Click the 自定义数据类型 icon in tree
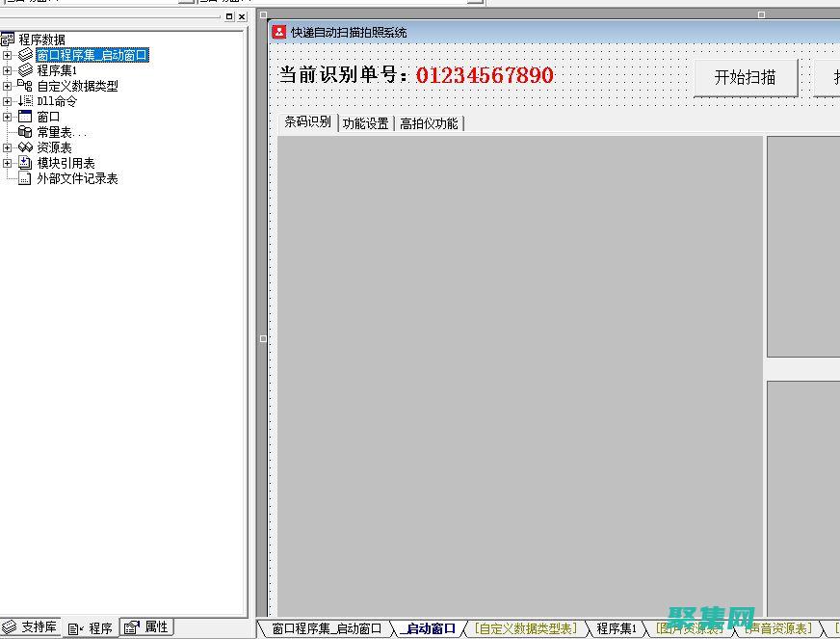The image size is (840, 639). coord(25,86)
